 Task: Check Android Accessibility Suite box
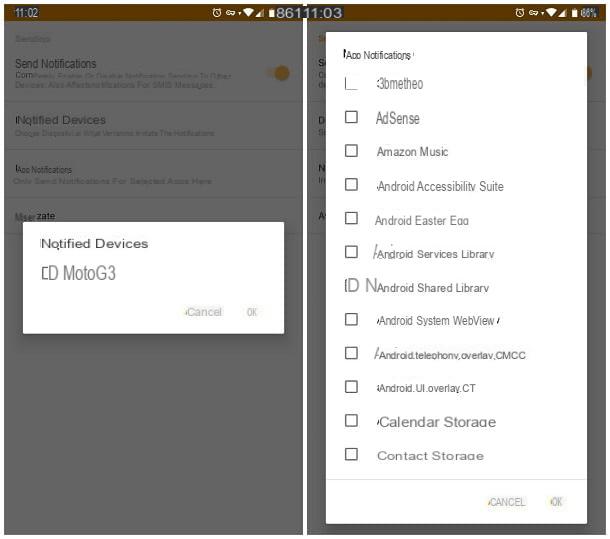coord(351,184)
